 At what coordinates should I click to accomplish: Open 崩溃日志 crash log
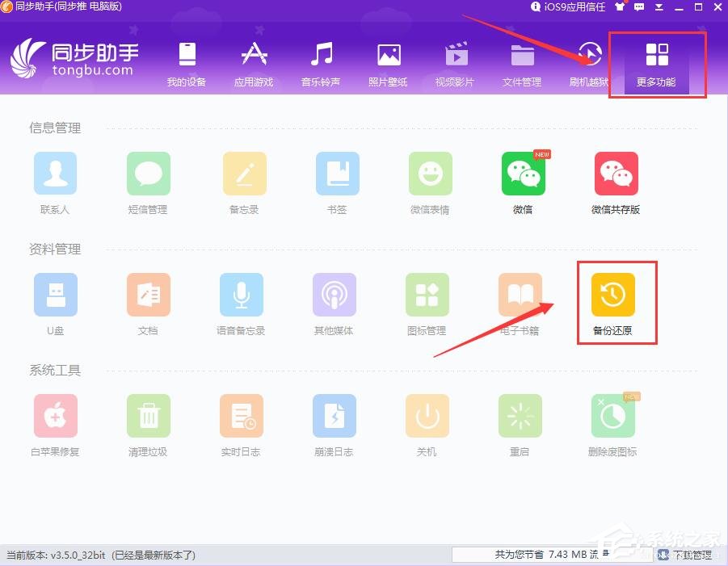click(x=335, y=416)
